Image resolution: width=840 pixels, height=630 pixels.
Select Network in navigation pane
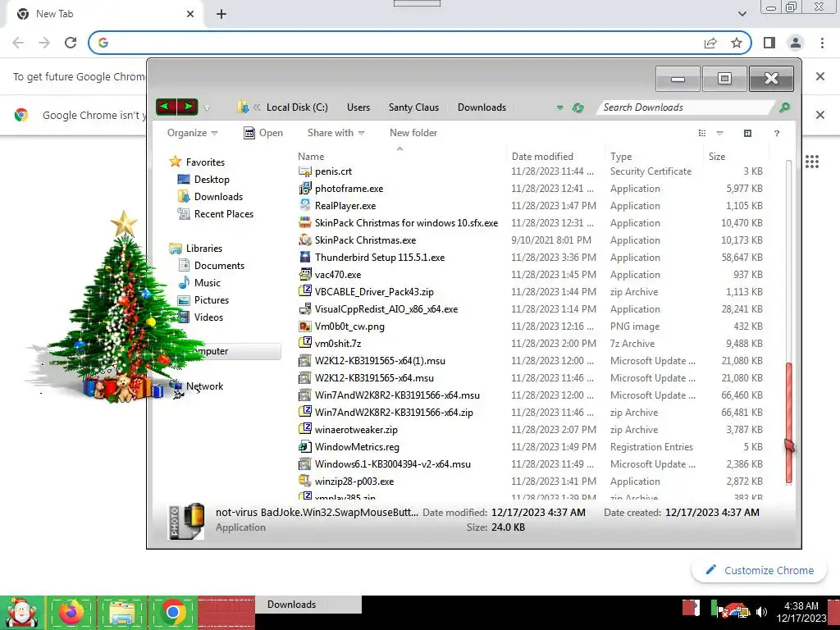pos(204,386)
